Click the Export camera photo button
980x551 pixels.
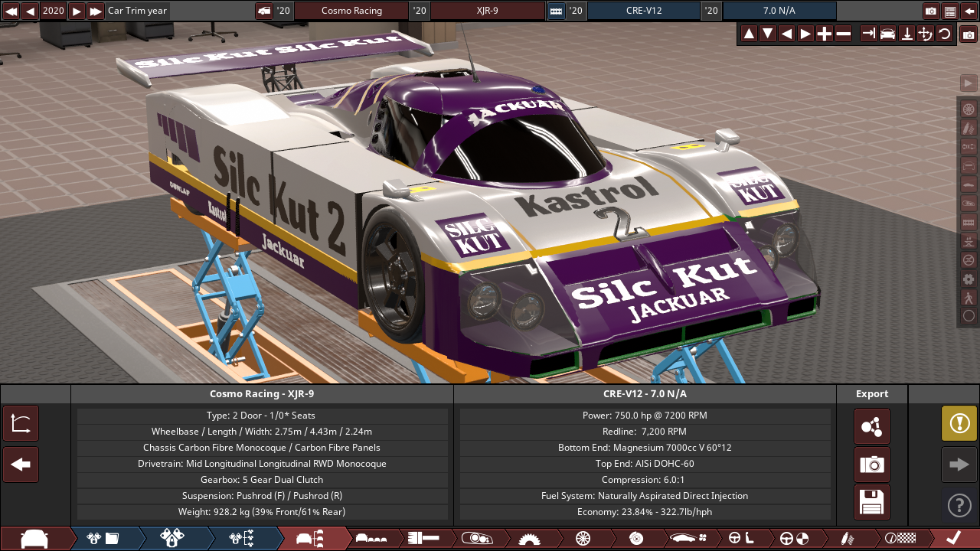coord(872,465)
